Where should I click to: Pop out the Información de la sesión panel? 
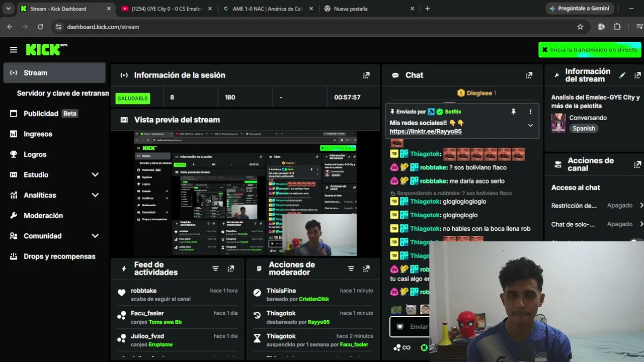pyautogui.click(x=366, y=75)
